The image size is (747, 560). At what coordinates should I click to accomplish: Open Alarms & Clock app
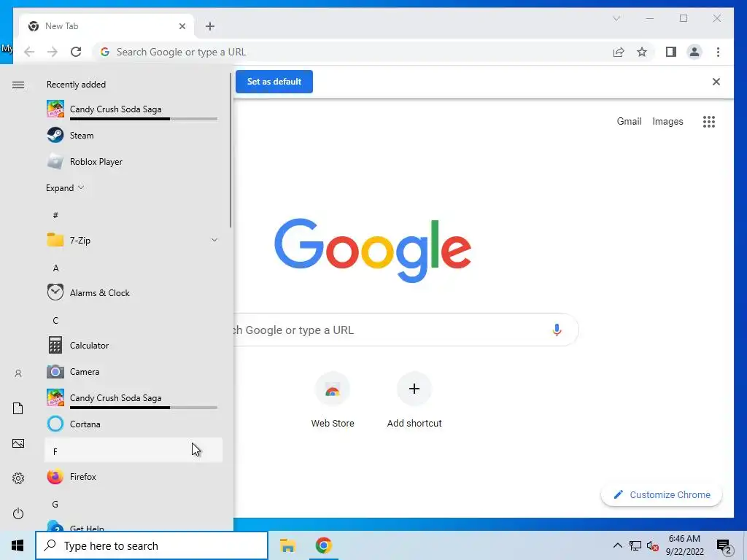(133, 293)
